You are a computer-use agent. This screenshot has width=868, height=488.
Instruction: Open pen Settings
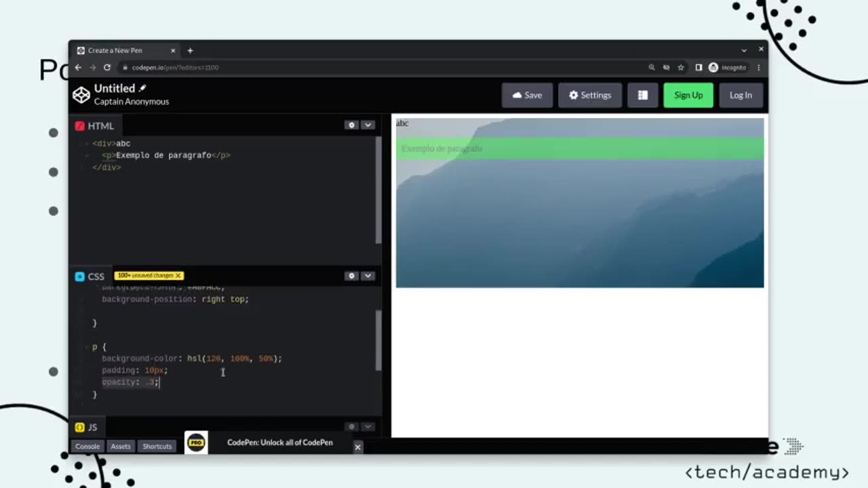point(590,96)
